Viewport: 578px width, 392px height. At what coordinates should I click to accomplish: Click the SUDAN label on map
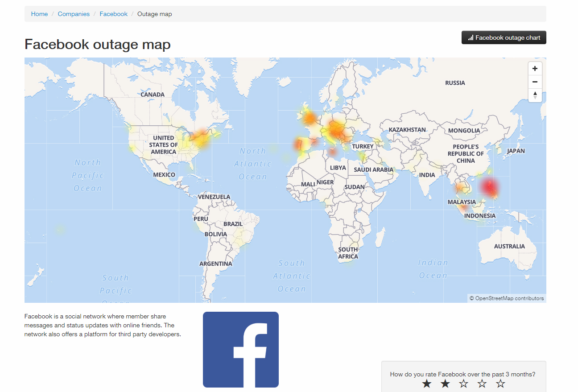(355, 187)
